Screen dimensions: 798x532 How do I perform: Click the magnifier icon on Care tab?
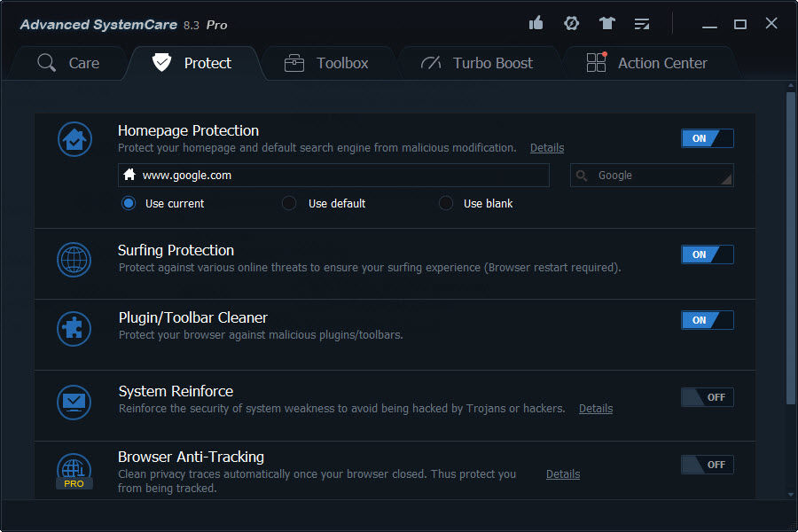point(46,63)
